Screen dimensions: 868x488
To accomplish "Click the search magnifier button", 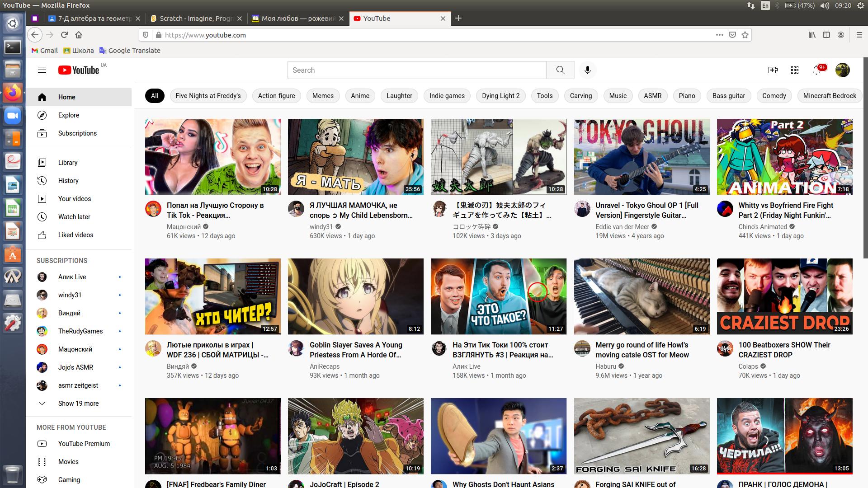I will coord(560,70).
